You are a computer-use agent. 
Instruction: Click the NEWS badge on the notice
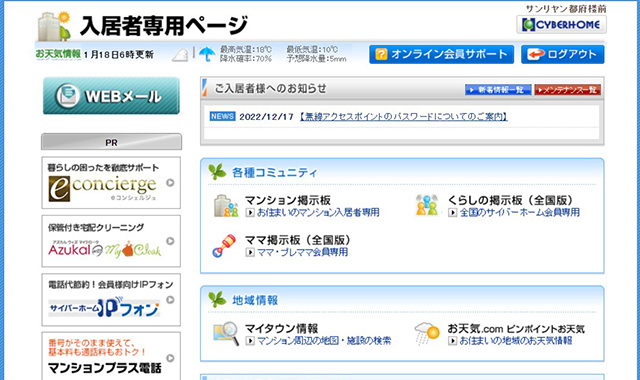coord(222,116)
